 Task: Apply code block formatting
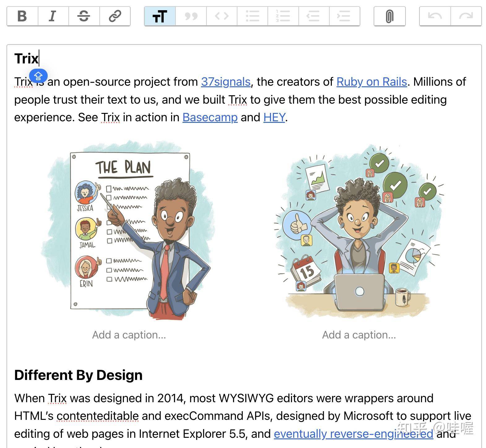[222, 16]
